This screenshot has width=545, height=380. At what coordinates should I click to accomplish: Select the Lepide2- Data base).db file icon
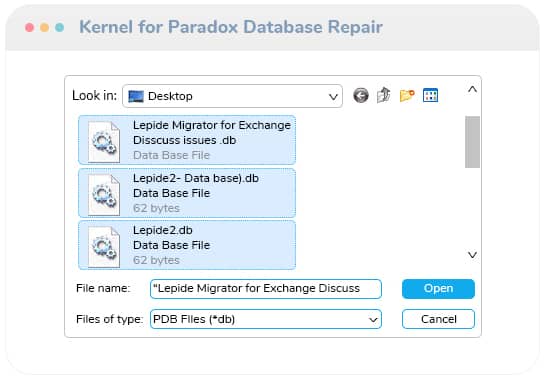[x=104, y=195]
